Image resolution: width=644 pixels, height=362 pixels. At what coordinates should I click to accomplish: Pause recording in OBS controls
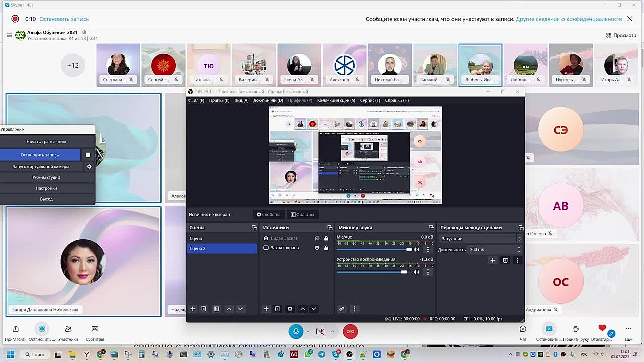pos(88,155)
